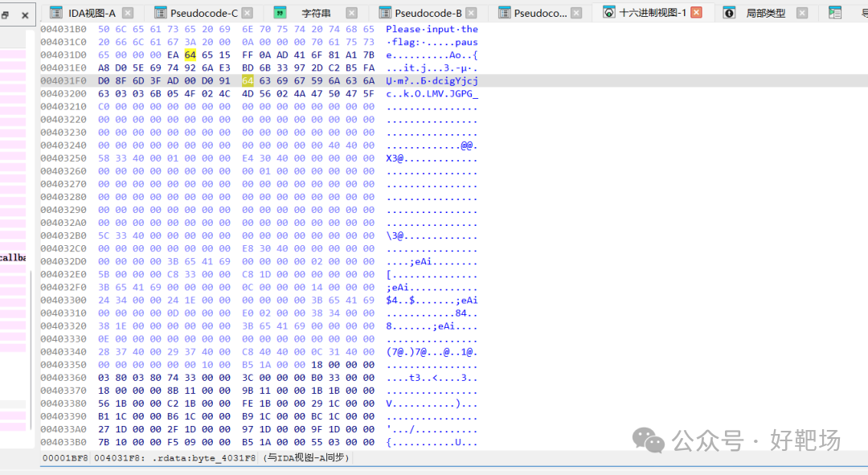The image size is (868, 475).
Task: Click the green 字符串 strings tab icon
Action: 280,13
